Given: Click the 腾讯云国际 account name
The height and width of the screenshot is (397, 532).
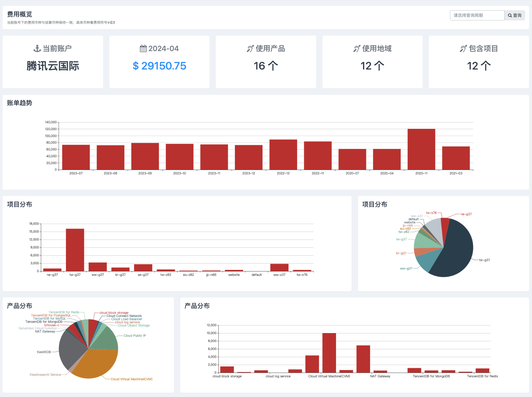Looking at the screenshot, I should [x=53, y=66].
